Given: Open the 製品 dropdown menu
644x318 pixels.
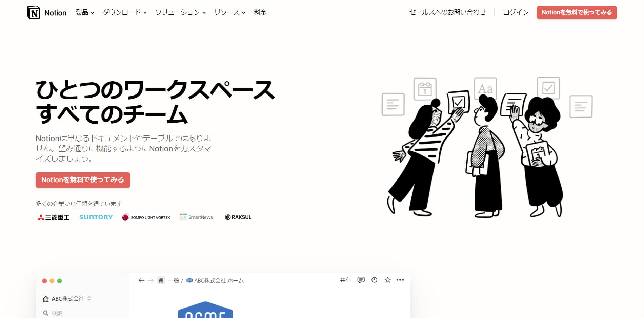Looking at the screenshot, I should [x=85, y=13].
